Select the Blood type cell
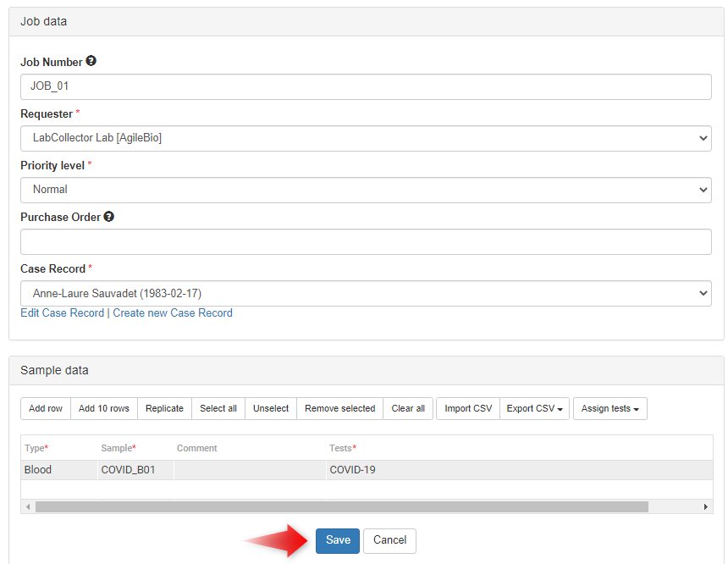The image size is (728, 564). pos(59,470)
